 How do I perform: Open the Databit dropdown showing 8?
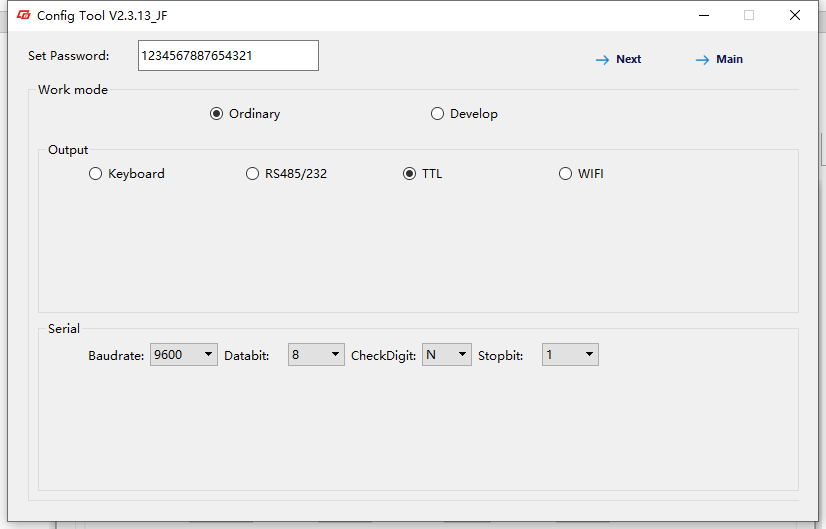pyautogui.click(x=316, y=355)
